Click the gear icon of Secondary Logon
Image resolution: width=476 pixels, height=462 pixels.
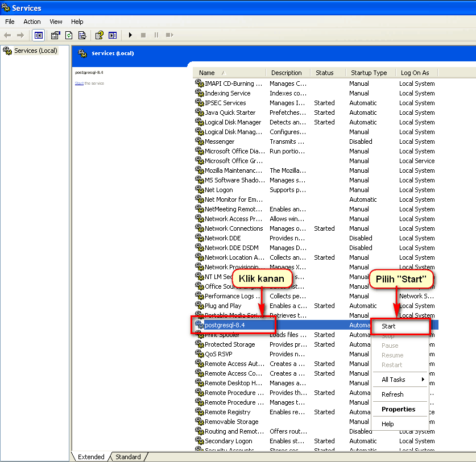[x=199, y=441]
